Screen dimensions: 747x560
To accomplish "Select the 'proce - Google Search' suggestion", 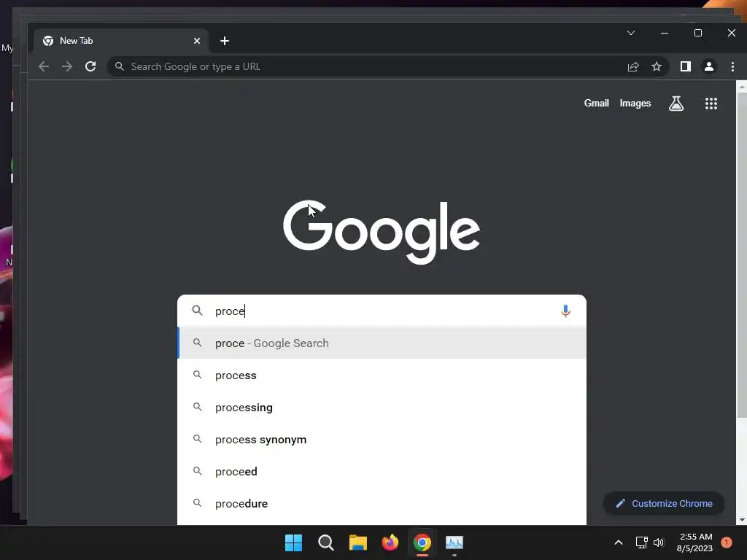I will (x=382, y=343).
